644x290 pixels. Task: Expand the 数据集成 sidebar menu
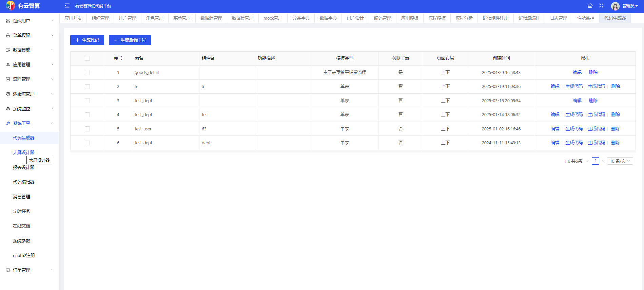[x=30, y=50]
